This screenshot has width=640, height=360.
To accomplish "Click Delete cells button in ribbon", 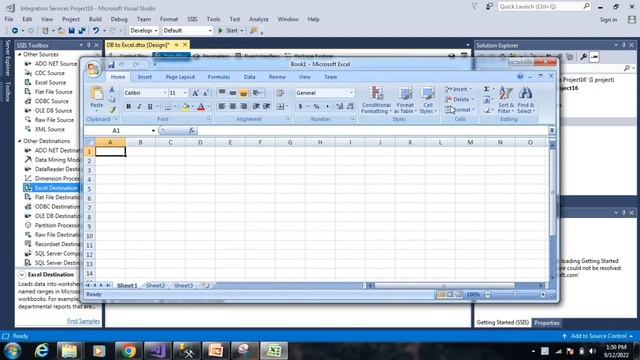I will point(459,99).
